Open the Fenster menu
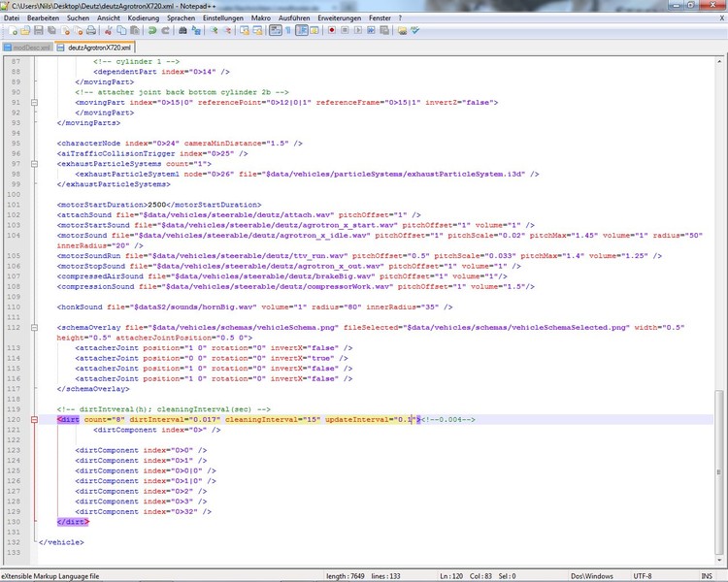This screenshot has height=582, width=728. [x=380, y=18]
